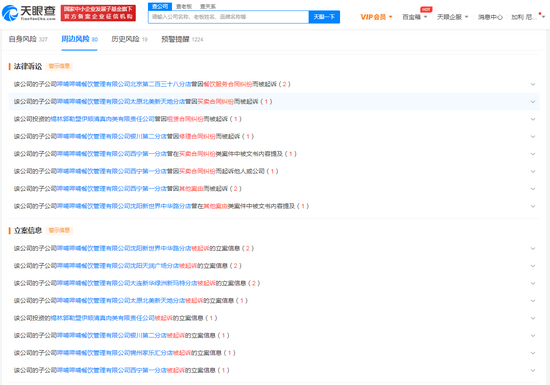Select the 查老板 search tab
Screen dimensions: 550x385
184,6
